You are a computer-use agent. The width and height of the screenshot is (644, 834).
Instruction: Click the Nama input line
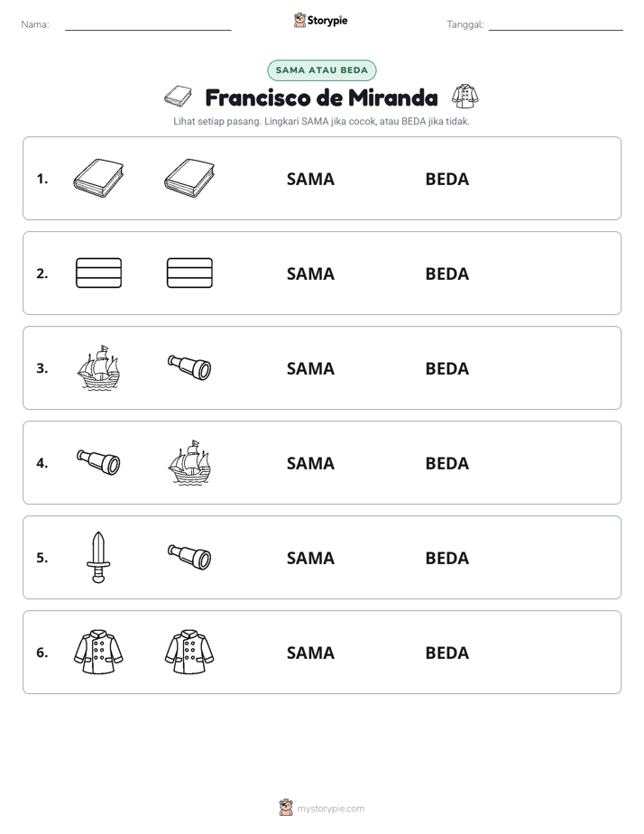(x=148, y=25)
